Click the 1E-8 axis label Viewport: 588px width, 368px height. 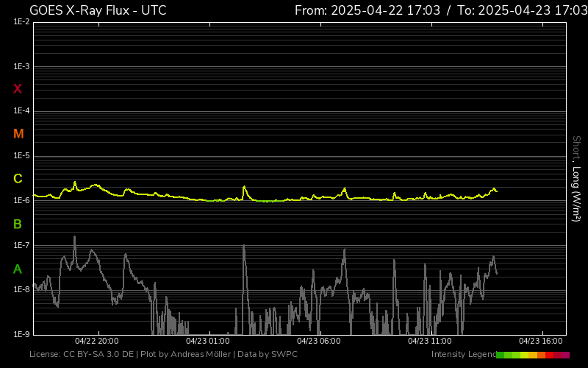coord(21,289)
